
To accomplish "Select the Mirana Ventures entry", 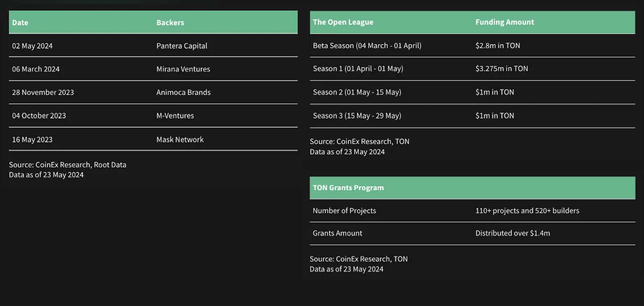I will 183,69.
